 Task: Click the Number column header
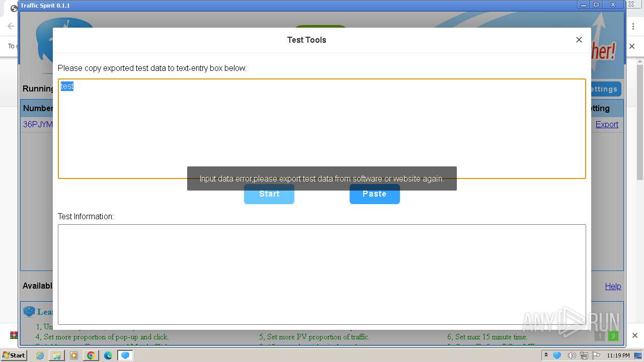(x=38, y=108)
